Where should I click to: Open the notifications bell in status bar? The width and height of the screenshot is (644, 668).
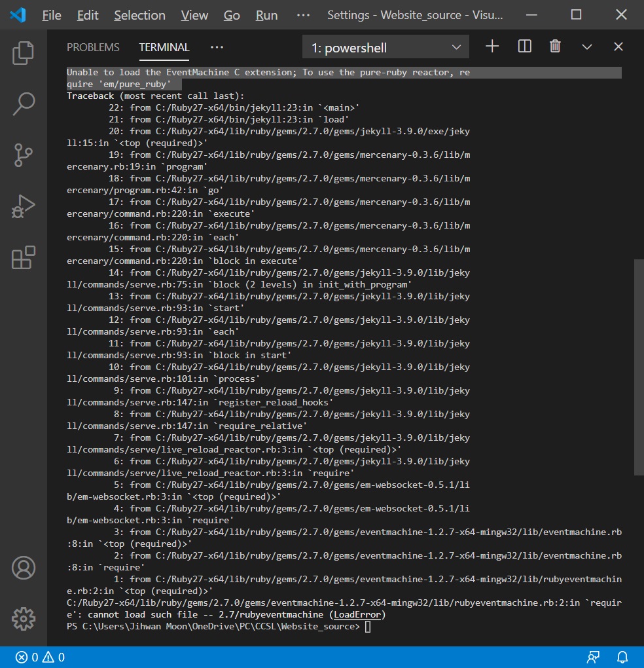(622, 657)
